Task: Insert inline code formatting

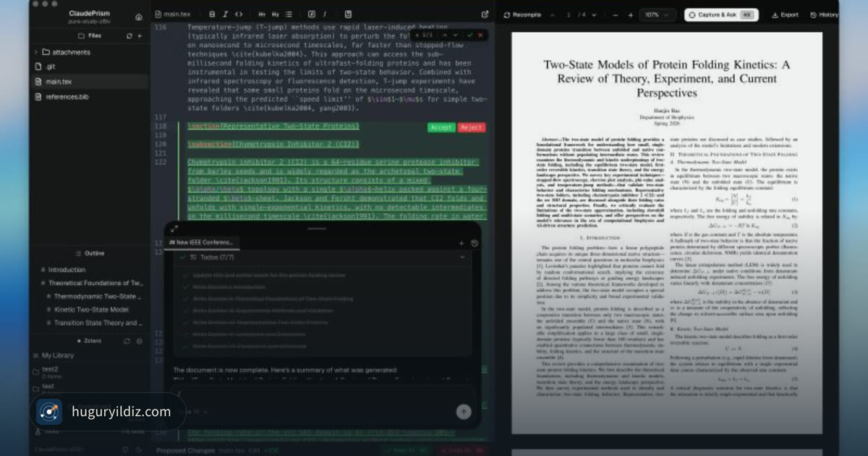Action: click(239, 14)
